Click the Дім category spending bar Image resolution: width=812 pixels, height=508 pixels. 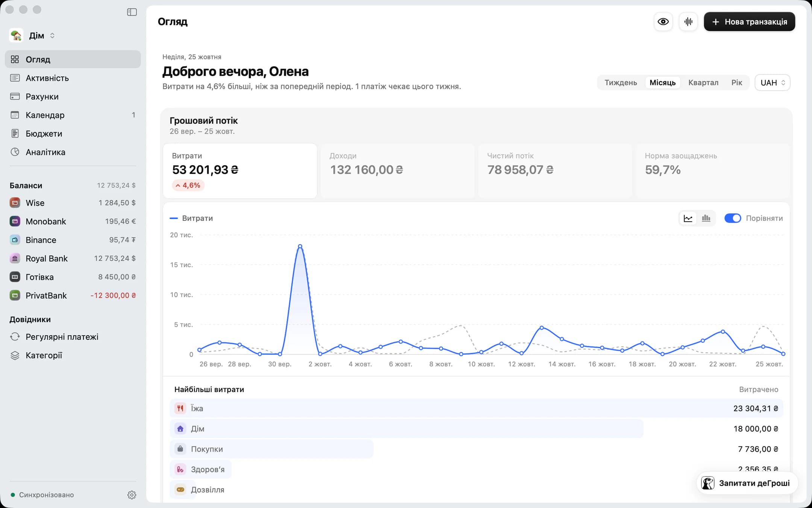point(407,429)
